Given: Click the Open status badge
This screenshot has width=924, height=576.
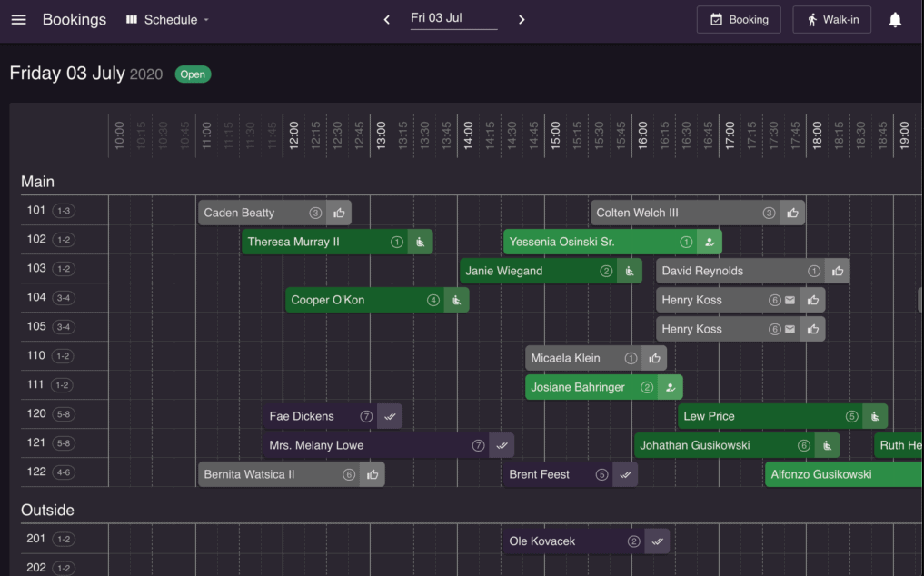Looking at the screenshot, I should pyautogui.click(x=193, y=74).
